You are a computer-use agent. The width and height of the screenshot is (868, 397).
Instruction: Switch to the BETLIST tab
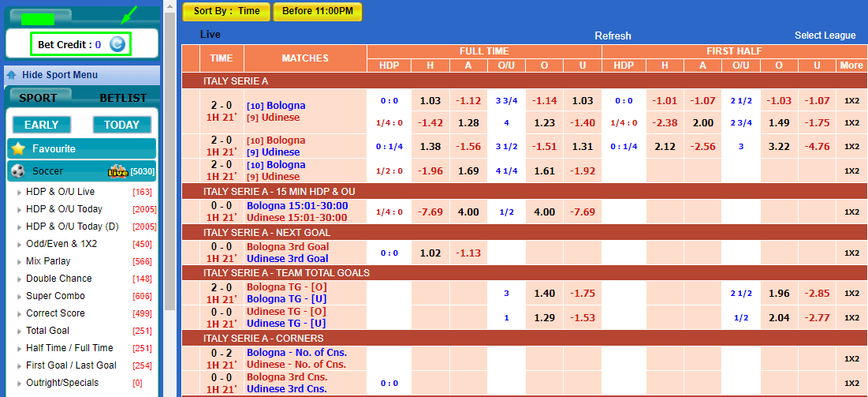click(x=123, y=98)
